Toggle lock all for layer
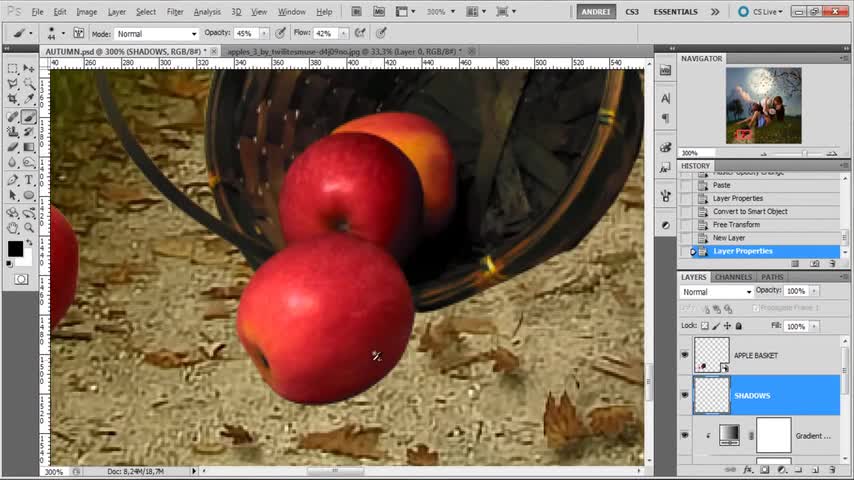Viewport: 854px width, 480px height. [x=739, y=326]
